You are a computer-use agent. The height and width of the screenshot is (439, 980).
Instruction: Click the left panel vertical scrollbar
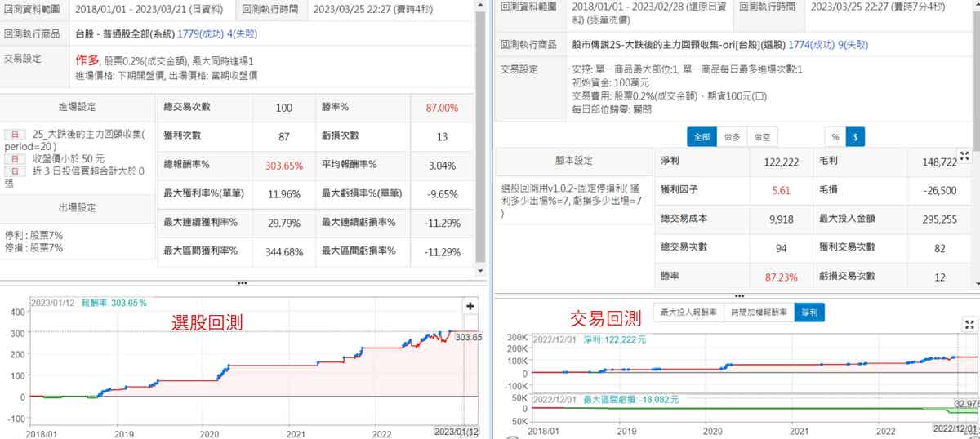pos(482,139)
